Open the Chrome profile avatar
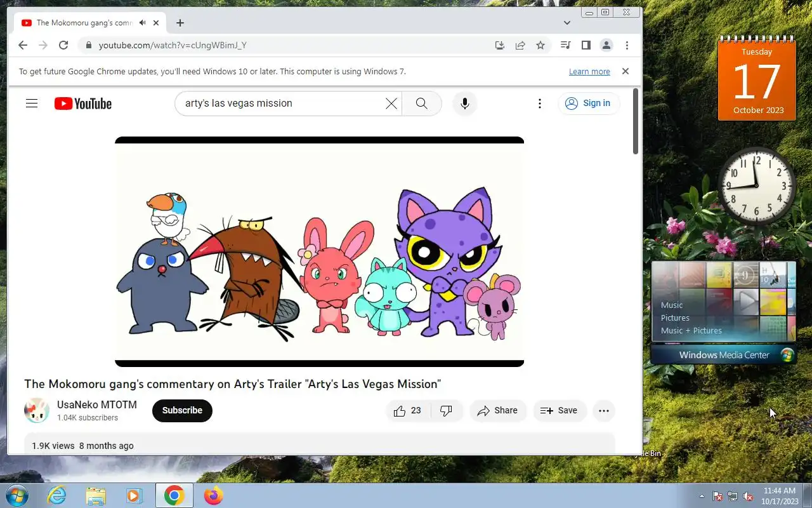The width and height of the screenshot is (812, 508). click(606, 45)
